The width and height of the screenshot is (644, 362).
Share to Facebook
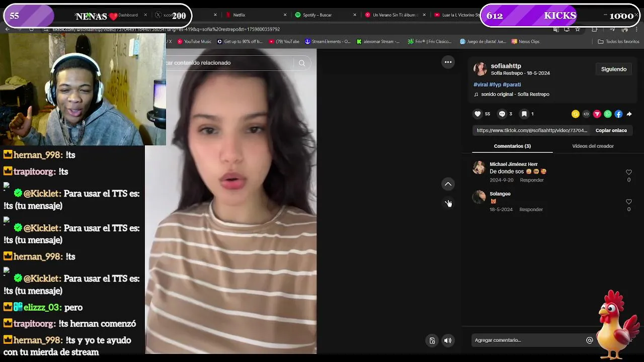(618, 114)
